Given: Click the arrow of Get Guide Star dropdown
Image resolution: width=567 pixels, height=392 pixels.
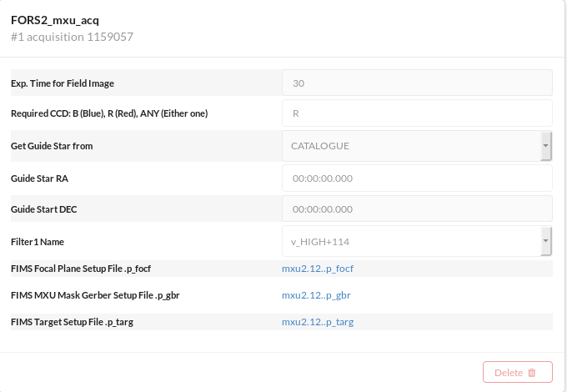Looking at the screenshot, I should point(545,146).
